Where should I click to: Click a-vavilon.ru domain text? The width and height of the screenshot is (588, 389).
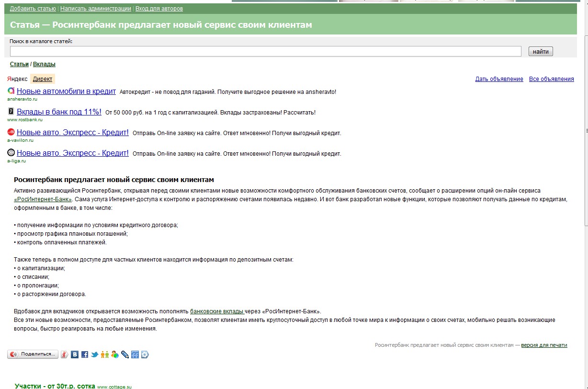pyautogui.click(x=21, y=140)
